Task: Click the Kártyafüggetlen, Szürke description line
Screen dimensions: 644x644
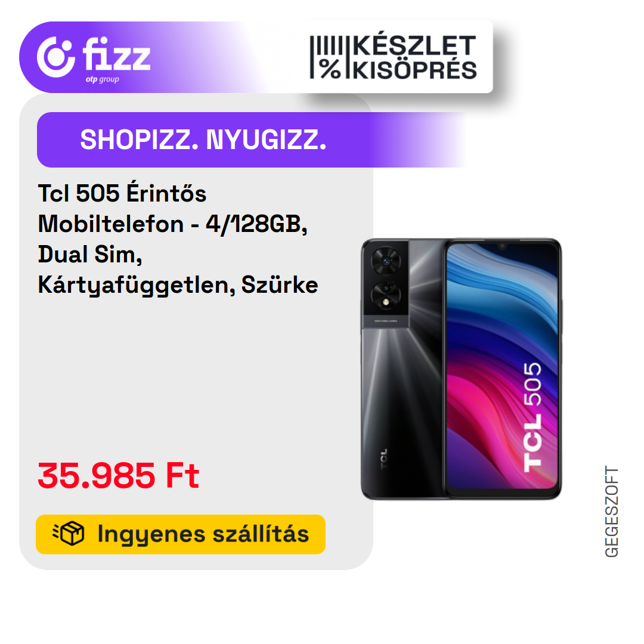Action: point(178,284)
